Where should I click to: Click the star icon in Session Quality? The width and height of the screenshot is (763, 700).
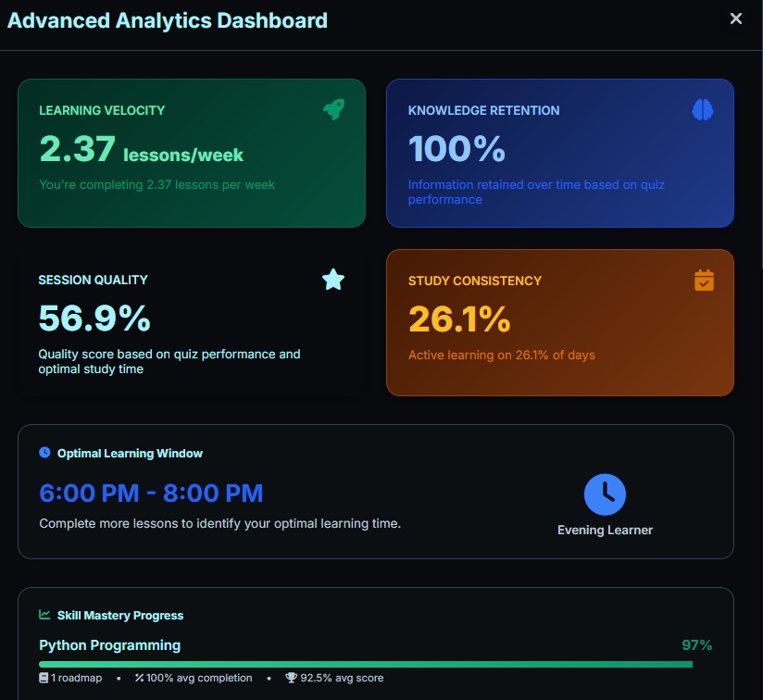[x=333, y=280]
